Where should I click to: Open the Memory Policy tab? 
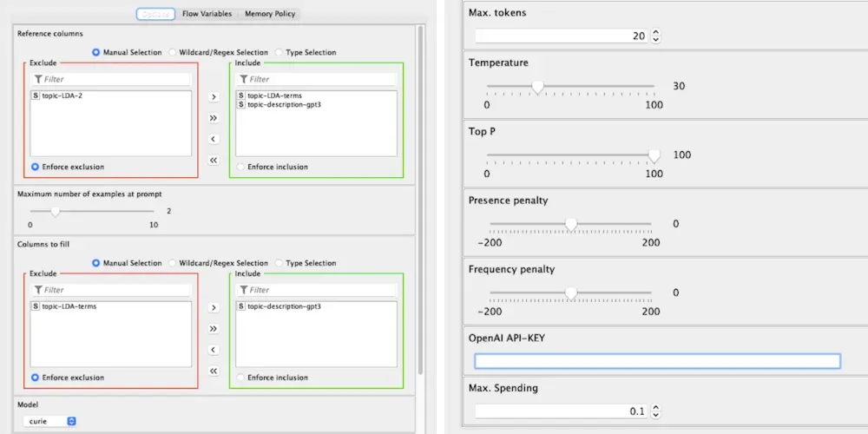(270, 14)
